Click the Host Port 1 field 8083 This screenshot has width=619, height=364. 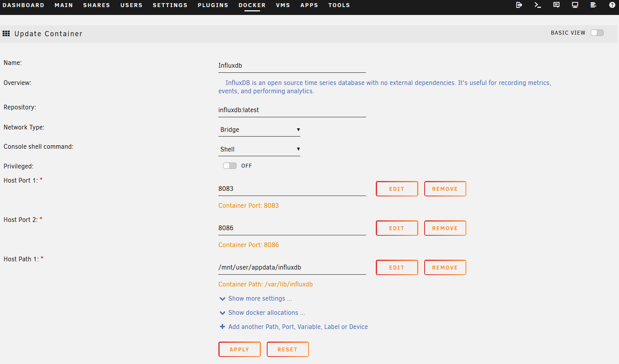pos(292,189)
